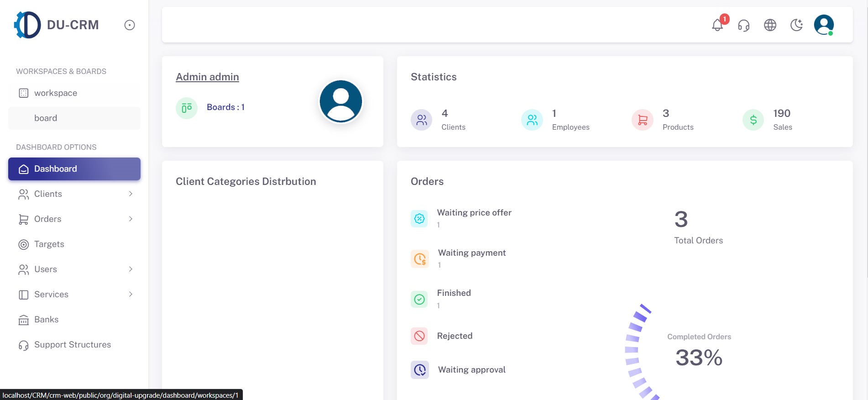The height and width of the screenshot is (400, 868).
Task: Click the 'Employees' statistic label
Action: click(571, 127)
